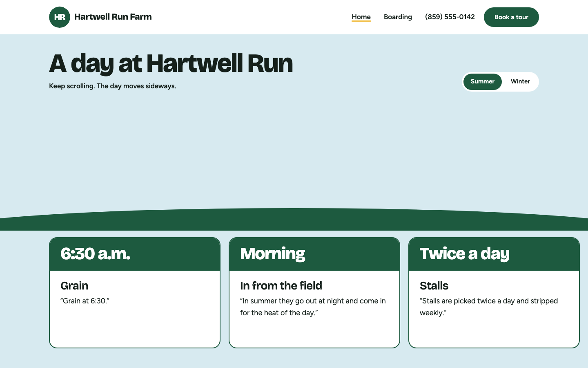
Task: Go to the Home nav item
Action: click(361, 17)
